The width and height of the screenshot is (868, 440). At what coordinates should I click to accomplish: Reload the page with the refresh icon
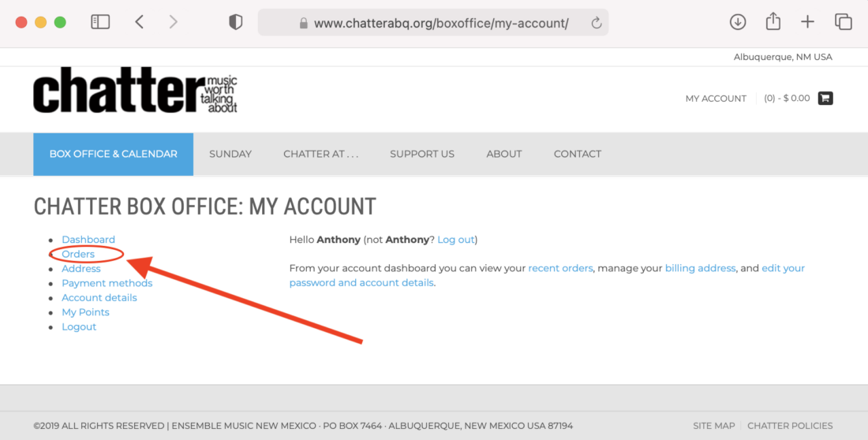(597, 23)
